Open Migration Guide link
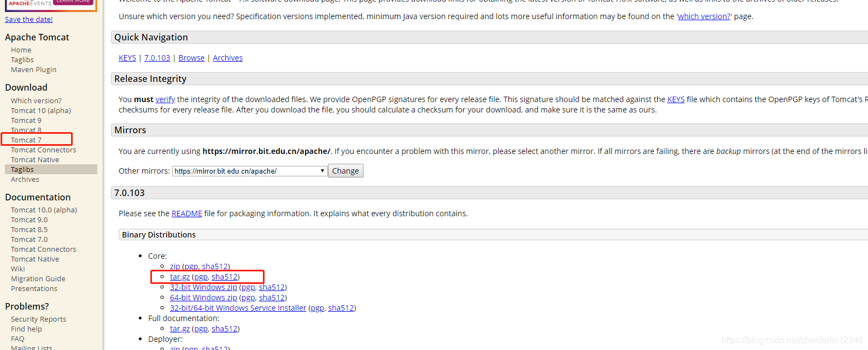This screenshot has height=350, width=868. point(38,278)
